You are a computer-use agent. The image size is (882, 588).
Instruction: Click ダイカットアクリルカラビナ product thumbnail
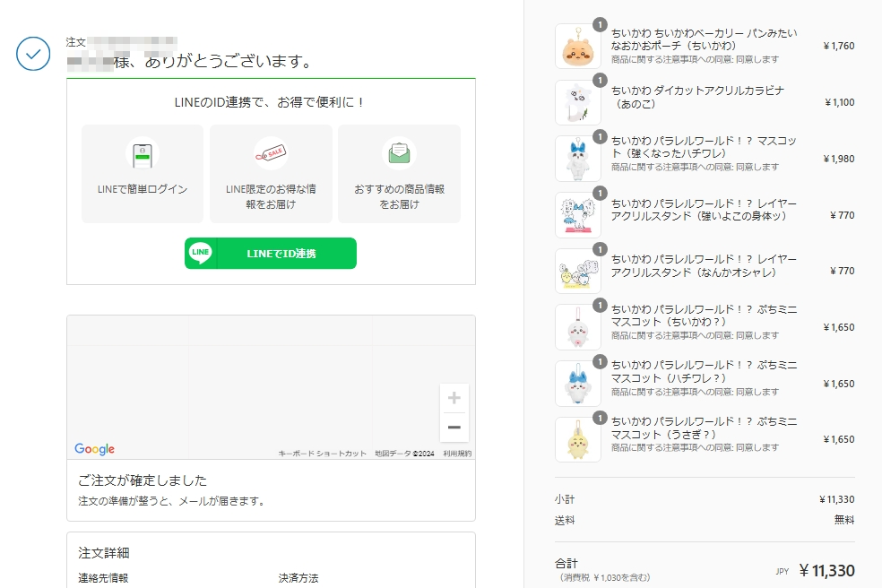pos(577,102)
